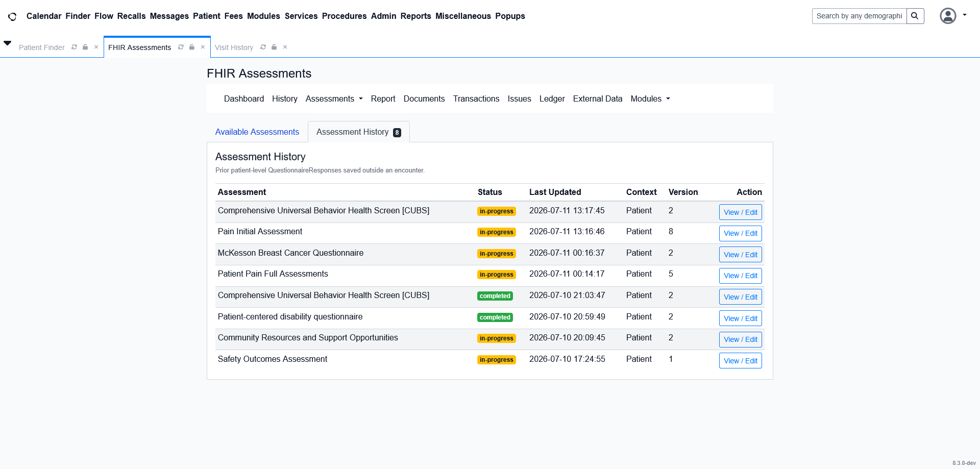Toggle lock on Visit History tab

[274, 47]
